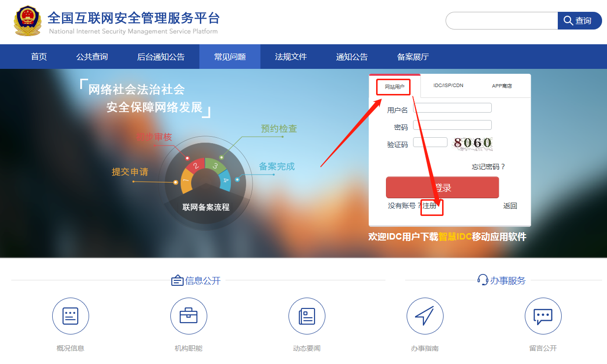Click the 留言公开 chat bubble icon
This screenshot has width=607, height=364.
click(543, 316)
